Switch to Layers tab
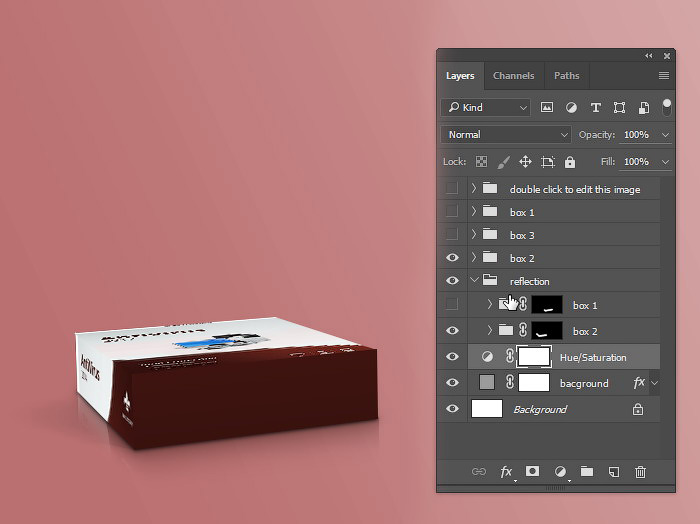This screenshot has height=524, width=700. (x=460, y=76)
